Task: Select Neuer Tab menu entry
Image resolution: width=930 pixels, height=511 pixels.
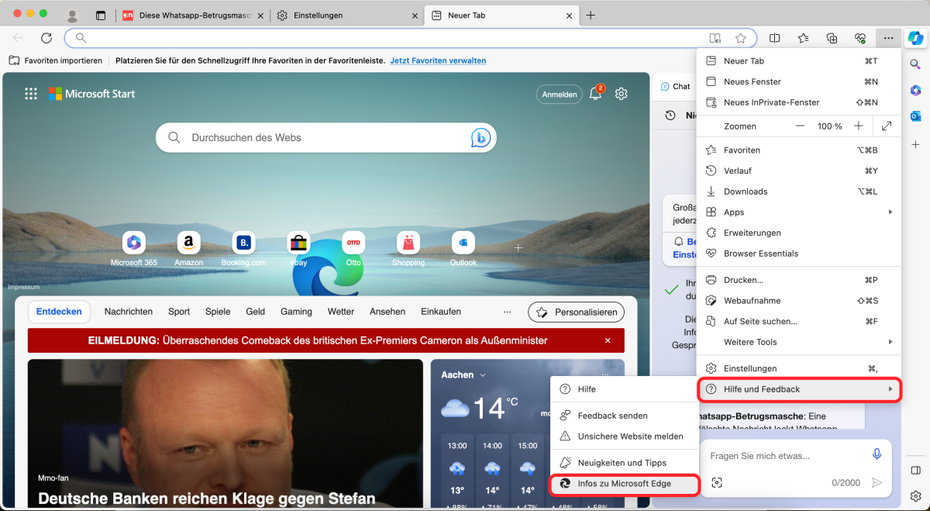Action: tap(798, 61)
